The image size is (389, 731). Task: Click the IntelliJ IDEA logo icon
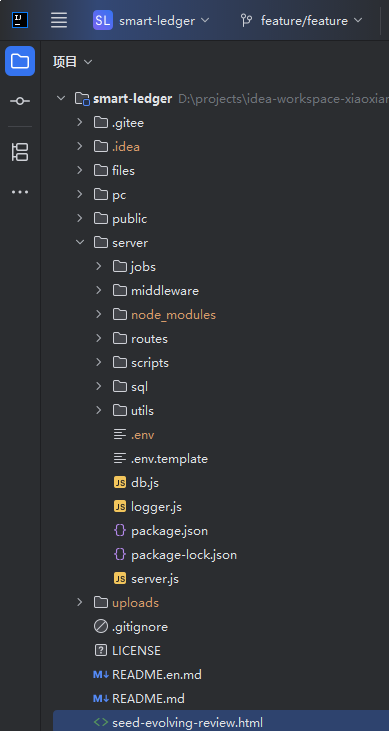[20, 20]
